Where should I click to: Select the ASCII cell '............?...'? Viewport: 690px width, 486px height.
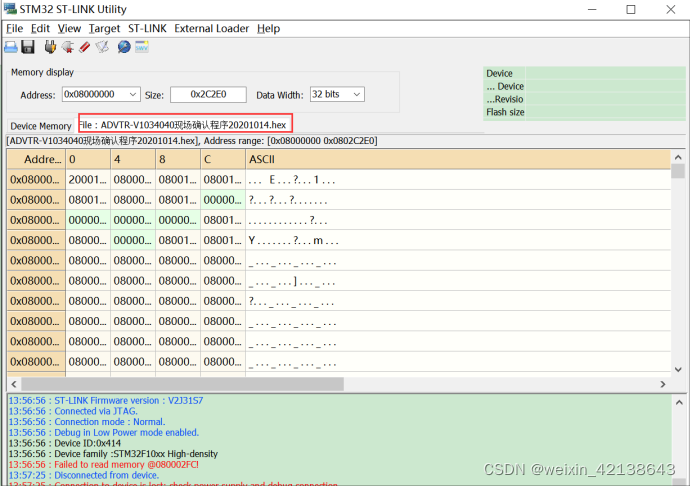[458, 220]
